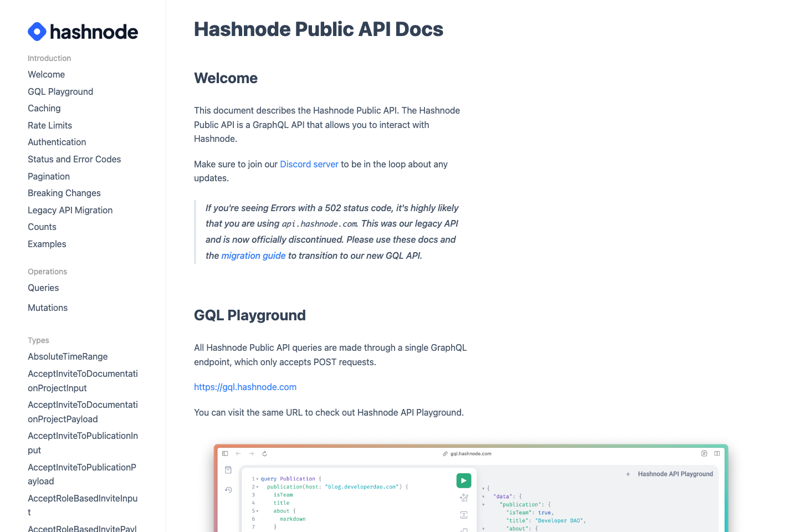Collapse the "data" object in the response panel

483,496
